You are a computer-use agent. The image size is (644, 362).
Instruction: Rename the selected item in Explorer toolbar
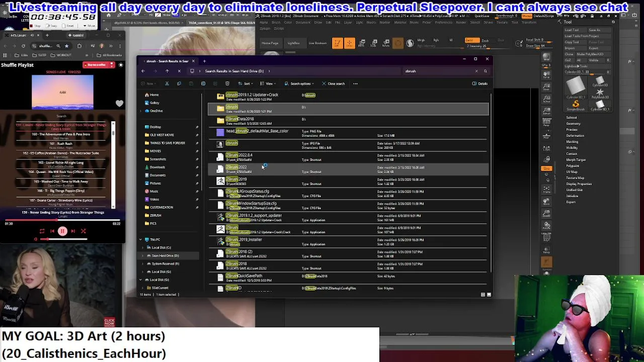[x=203, y=83]
